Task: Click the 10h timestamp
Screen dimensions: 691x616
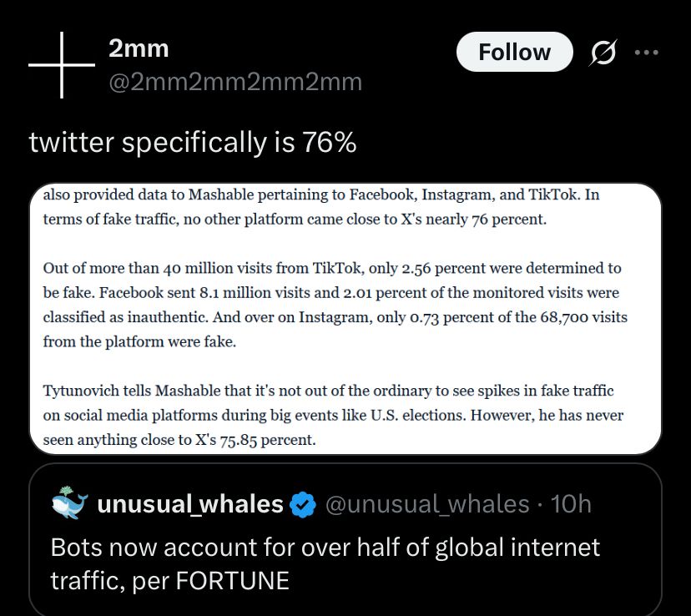Action: 571,504
